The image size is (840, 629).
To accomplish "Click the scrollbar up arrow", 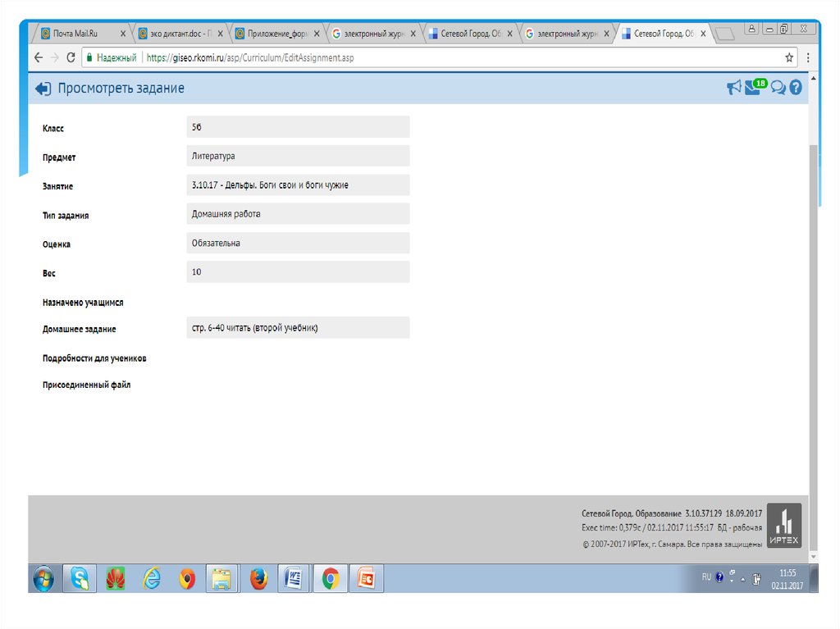I will point(813,78).
